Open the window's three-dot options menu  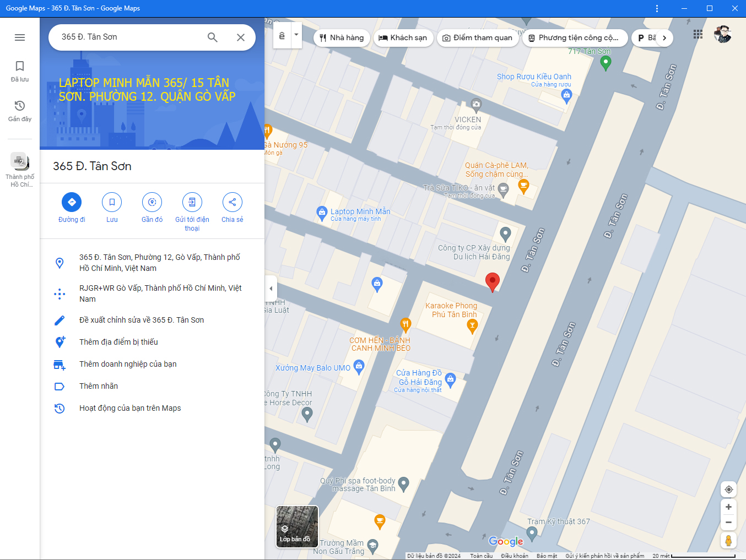[657, 8]
